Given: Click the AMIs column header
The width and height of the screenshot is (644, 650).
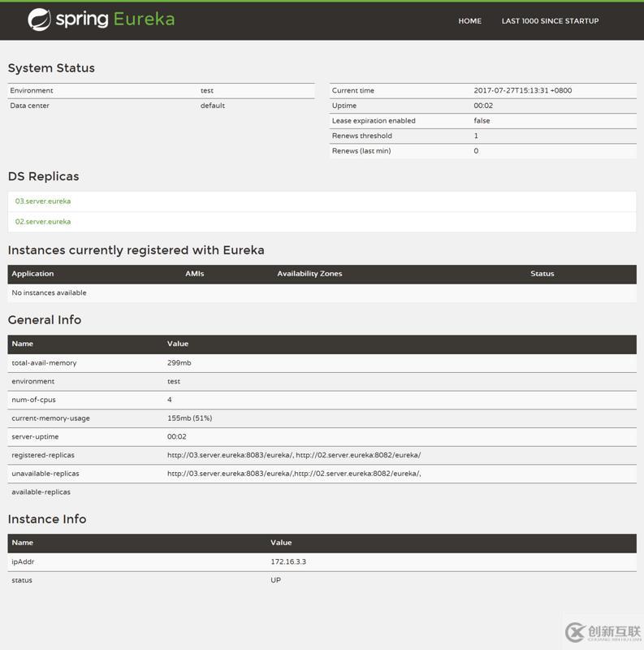Looking at the screenshot, I should point(195,274).
